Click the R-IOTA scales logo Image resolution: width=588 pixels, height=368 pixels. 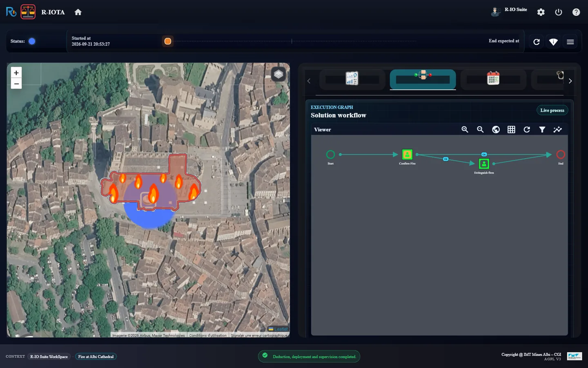(28, 12)
